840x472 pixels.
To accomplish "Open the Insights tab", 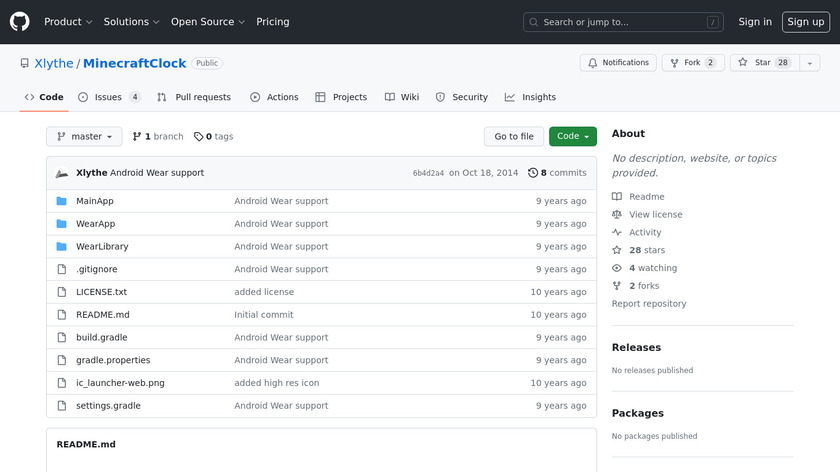I will (530, 97).
